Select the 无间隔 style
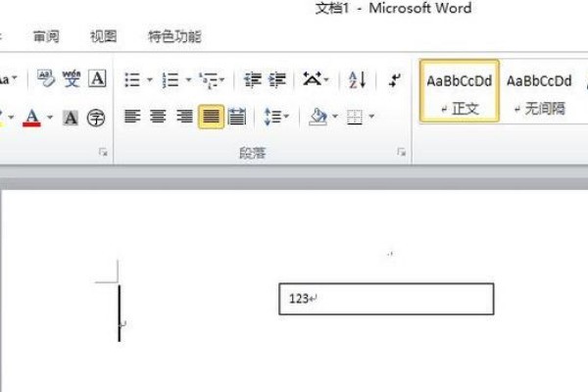This screenshot has width=588, height=392. [539, 91]
